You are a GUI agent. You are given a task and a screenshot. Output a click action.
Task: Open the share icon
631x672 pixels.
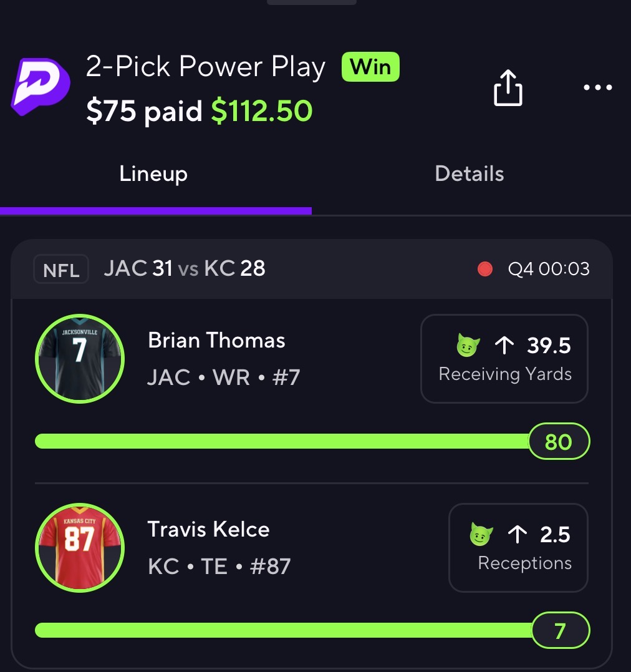(x=508, y=87)
